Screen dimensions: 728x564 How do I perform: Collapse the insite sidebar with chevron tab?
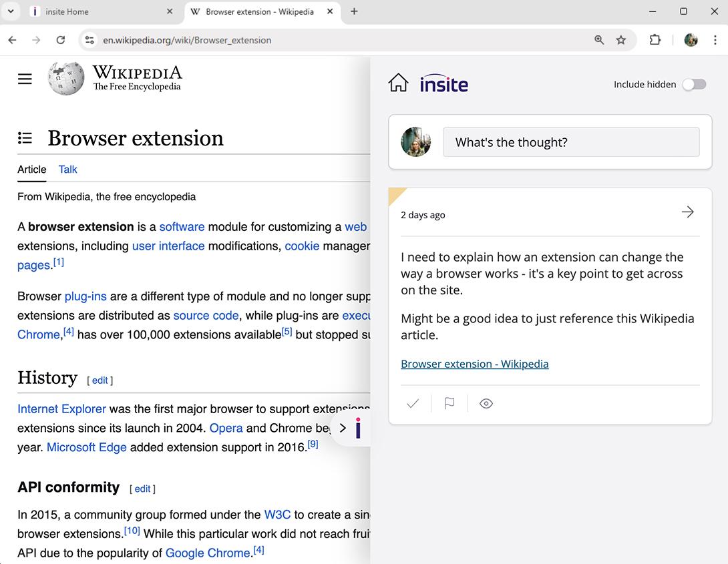click(x=343, y=428)
